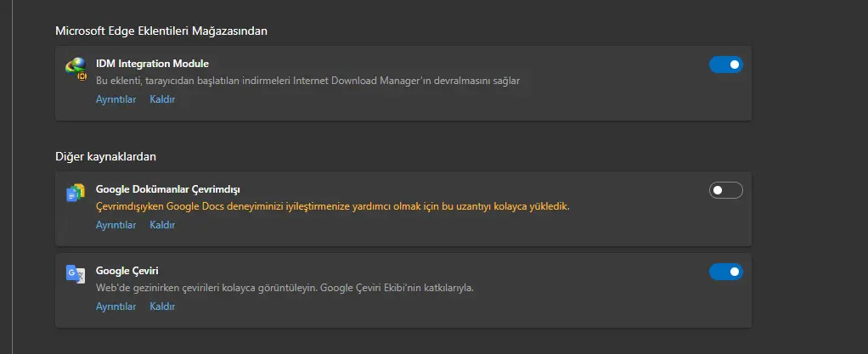Click the Microsoft Edge Eklentileri Mağazasından heading
868x354 pixels.
pos(161,31)
